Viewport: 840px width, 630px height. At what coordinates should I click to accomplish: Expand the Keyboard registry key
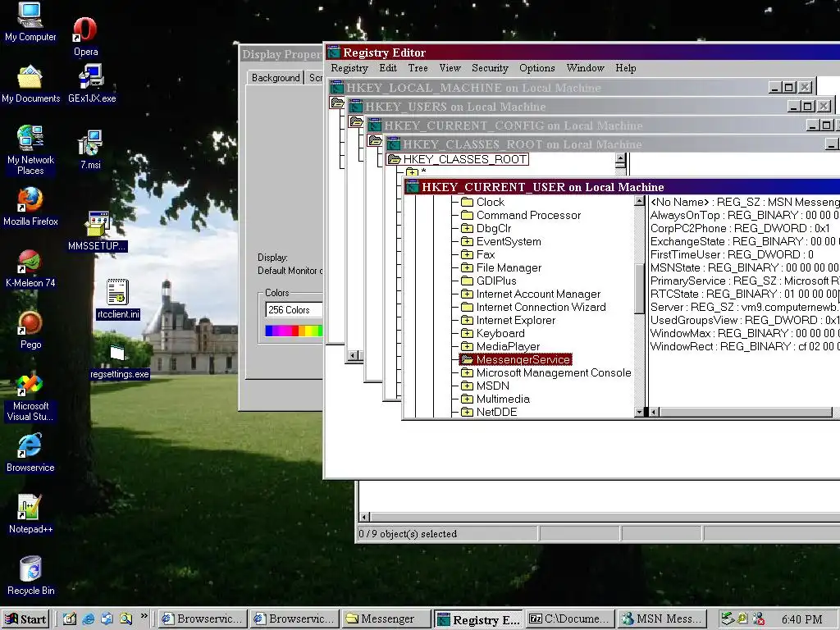pyautogui.click(x=467, y=333)
